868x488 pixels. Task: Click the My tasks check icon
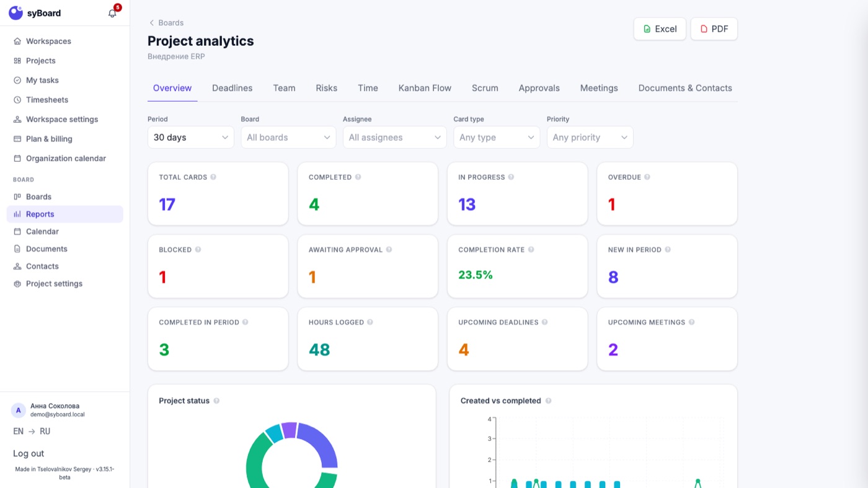point(17,81)
